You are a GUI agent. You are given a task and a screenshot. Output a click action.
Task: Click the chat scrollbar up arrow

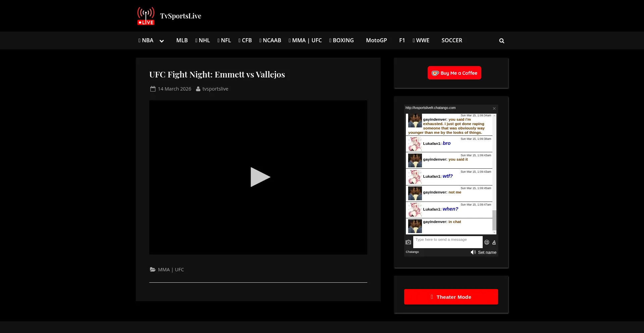[x=494, y=115]
